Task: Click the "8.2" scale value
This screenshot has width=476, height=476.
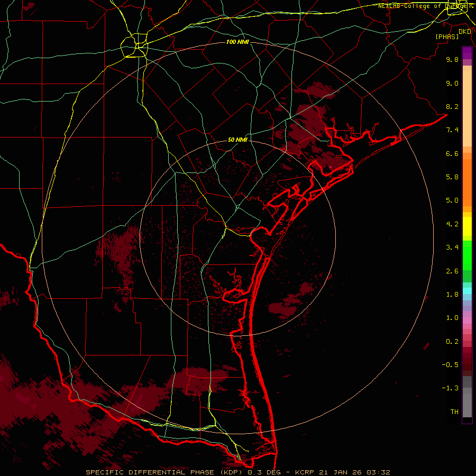Action: coord(452,106)
